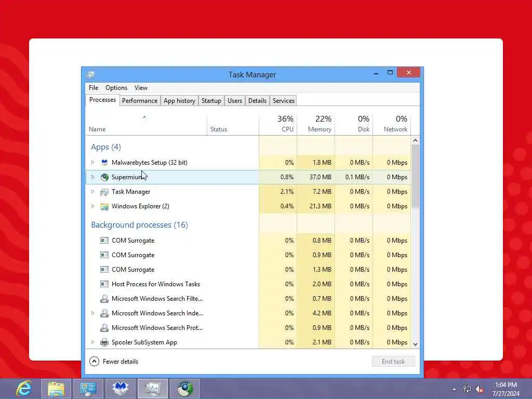Open the Options menu
The height and width of the screenshot is (399, 532).
[116, 88]
